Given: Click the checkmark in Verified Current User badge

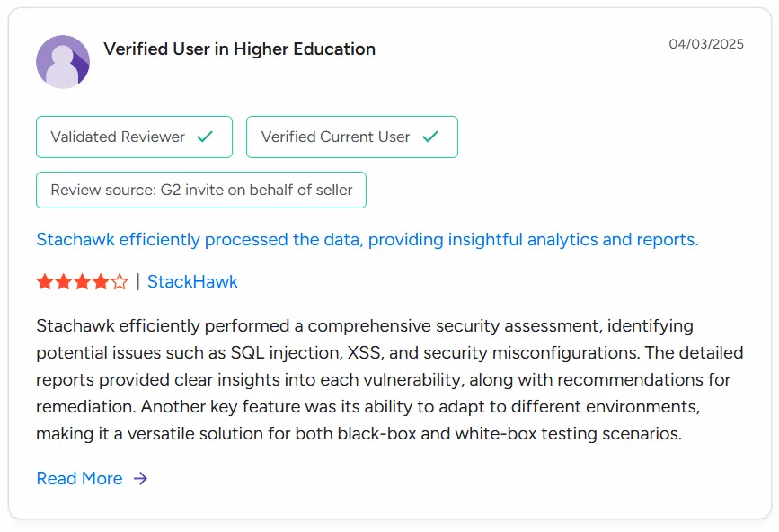Looking at the screenshot, I should [430, 137].
